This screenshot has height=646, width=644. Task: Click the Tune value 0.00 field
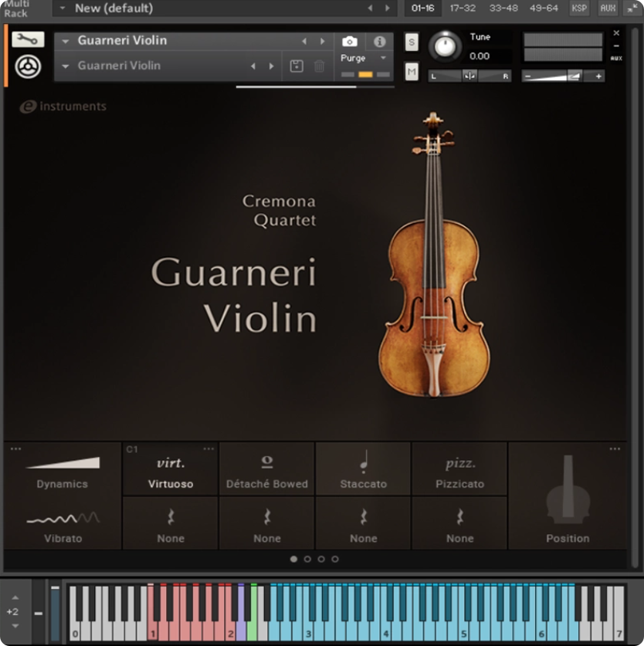pos(480,56)
